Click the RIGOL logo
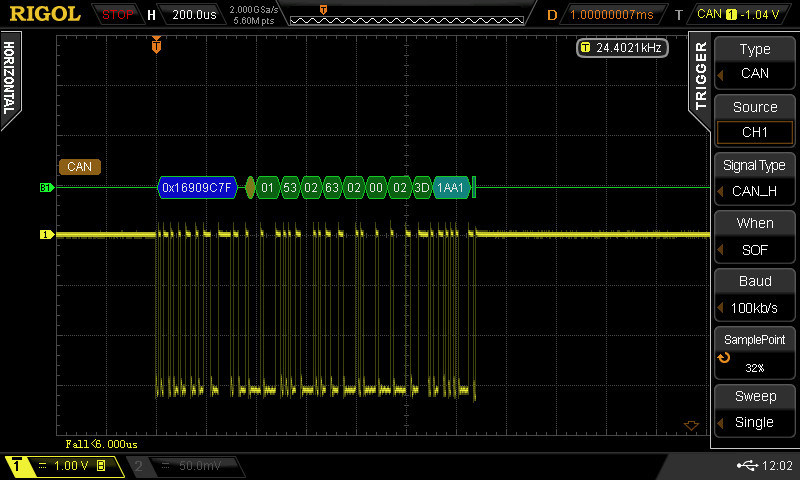This screenshot has width=800, height=480. [x=45, y=14]
